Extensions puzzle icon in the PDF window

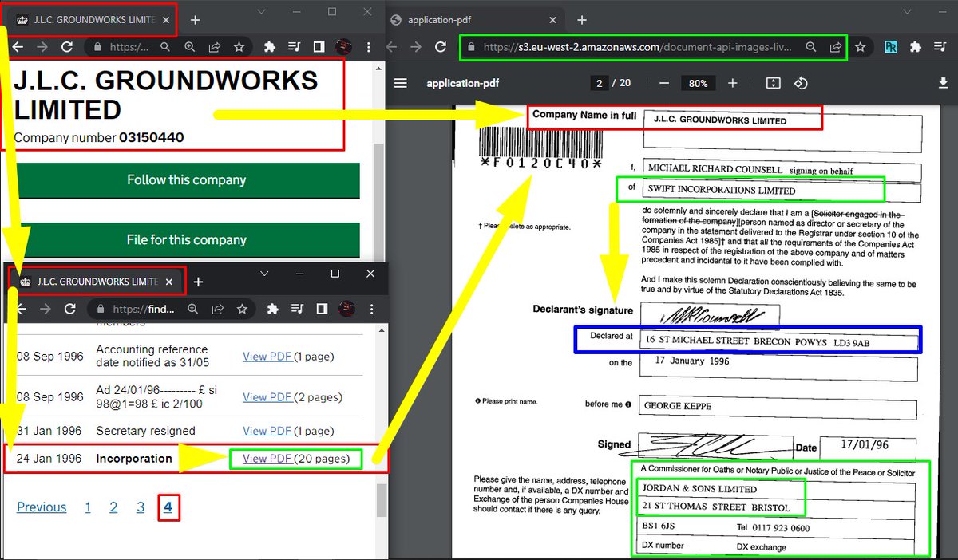[916, 47]
